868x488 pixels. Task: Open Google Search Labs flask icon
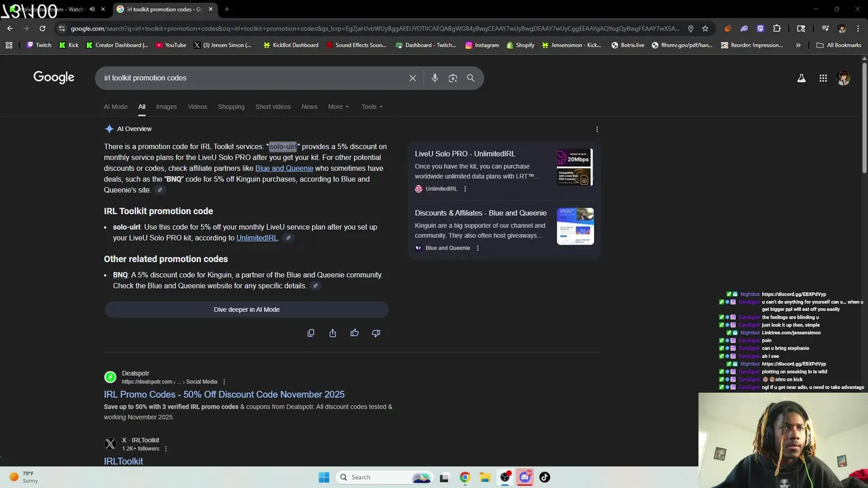point(802,78)
